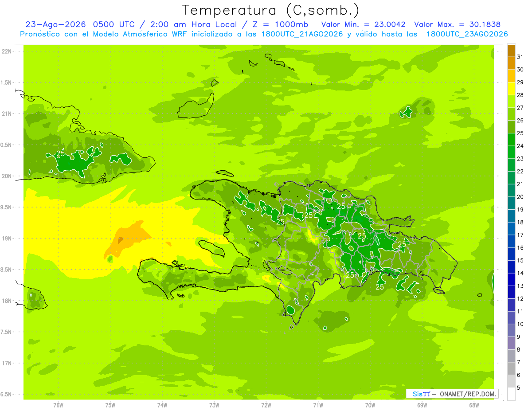This screenshot has width=532, height=411.
Task: Click color bar label "10"
Action: click(520, 324)
